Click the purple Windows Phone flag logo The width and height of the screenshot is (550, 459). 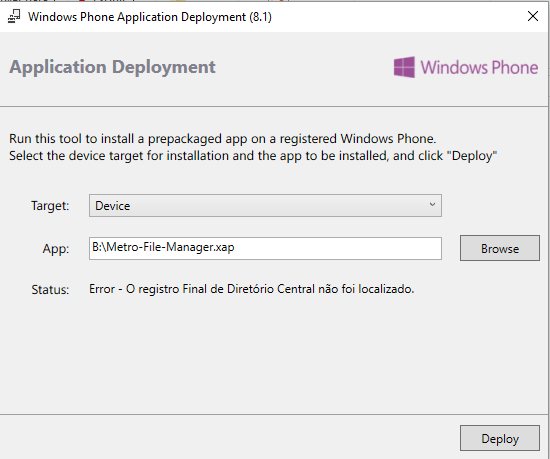(404, 67)
